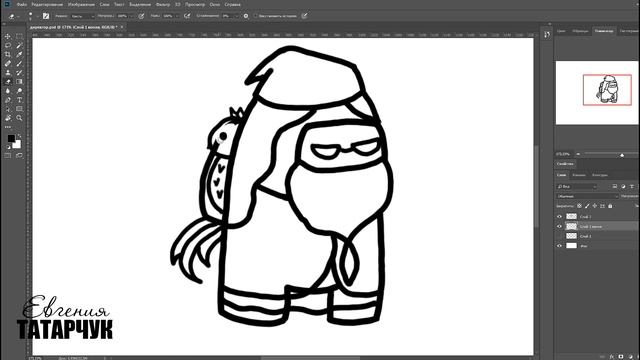Image resolution: width=640 pixels, height=360 pixels.
Task: Select the Eraser tool in toolbox
Action: pos(8,82)
